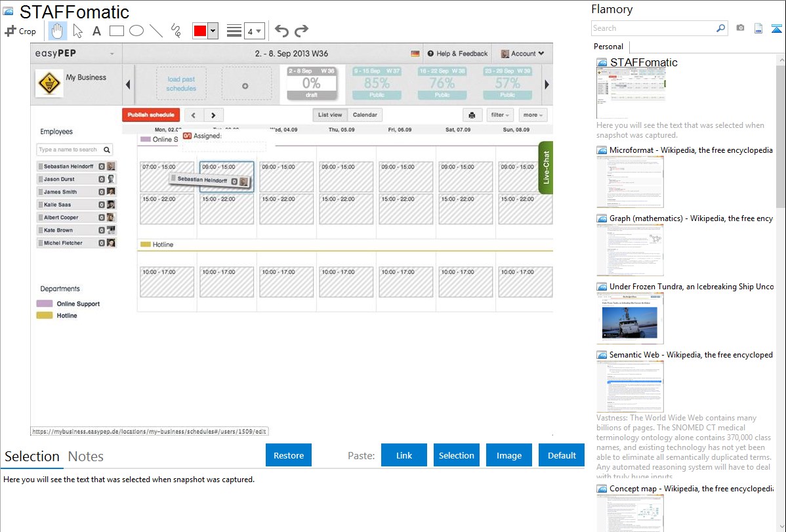
Task: Click the week carousel left arrow
Action: (x=128, y=84)
